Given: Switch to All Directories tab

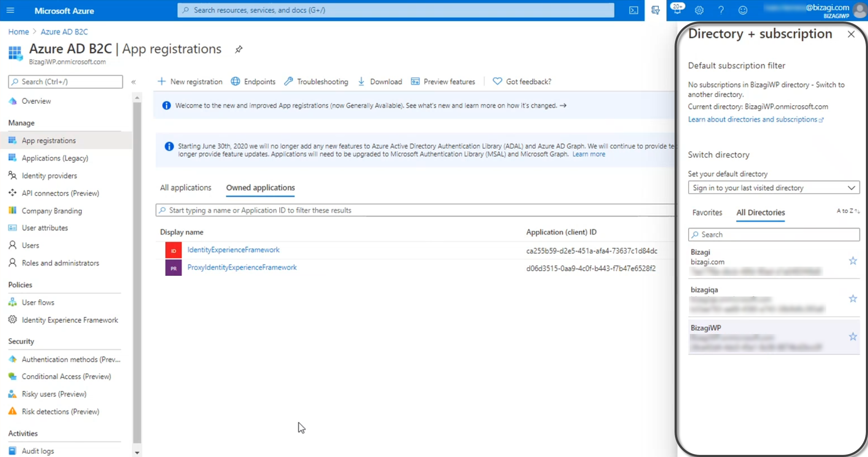Looking at the screenshot, I should [x=761, y=213].
